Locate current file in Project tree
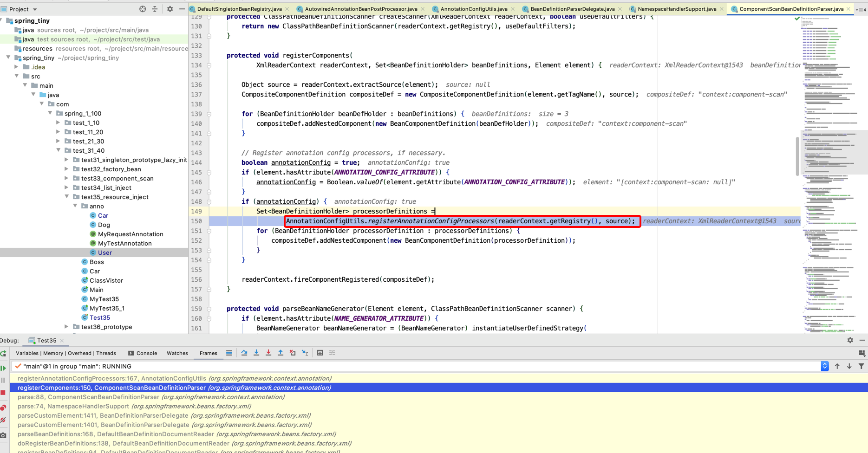 coord(143,9)
